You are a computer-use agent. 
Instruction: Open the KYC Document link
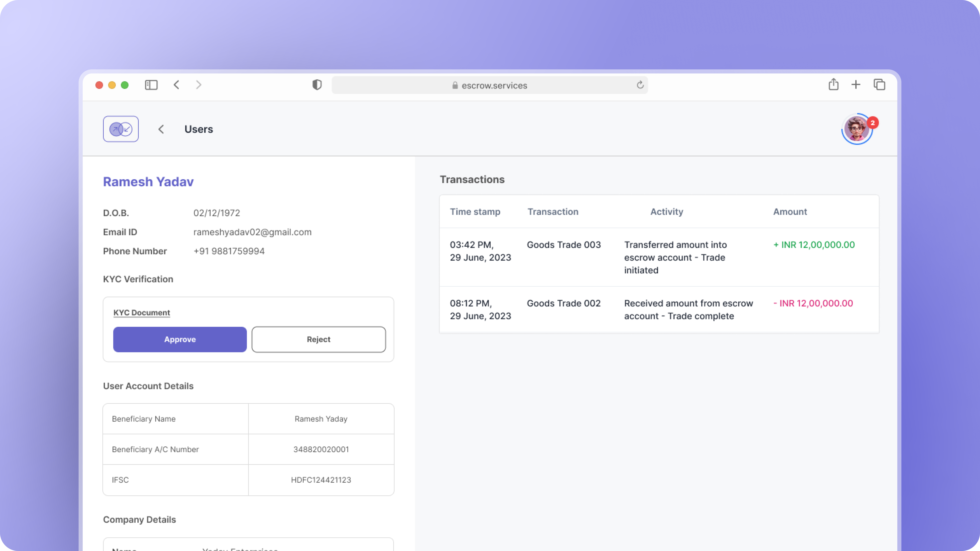click(x=142, y=313)
